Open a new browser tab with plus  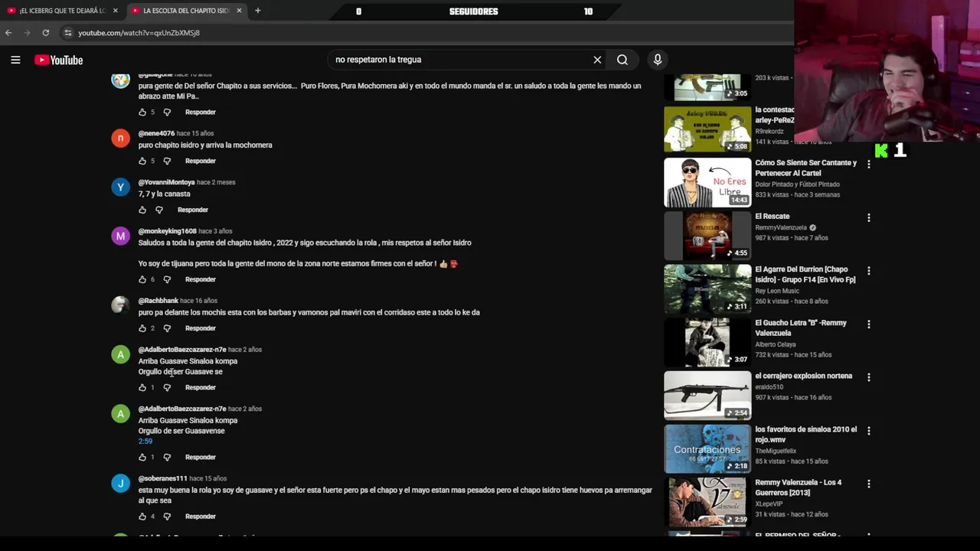[257, 11]
